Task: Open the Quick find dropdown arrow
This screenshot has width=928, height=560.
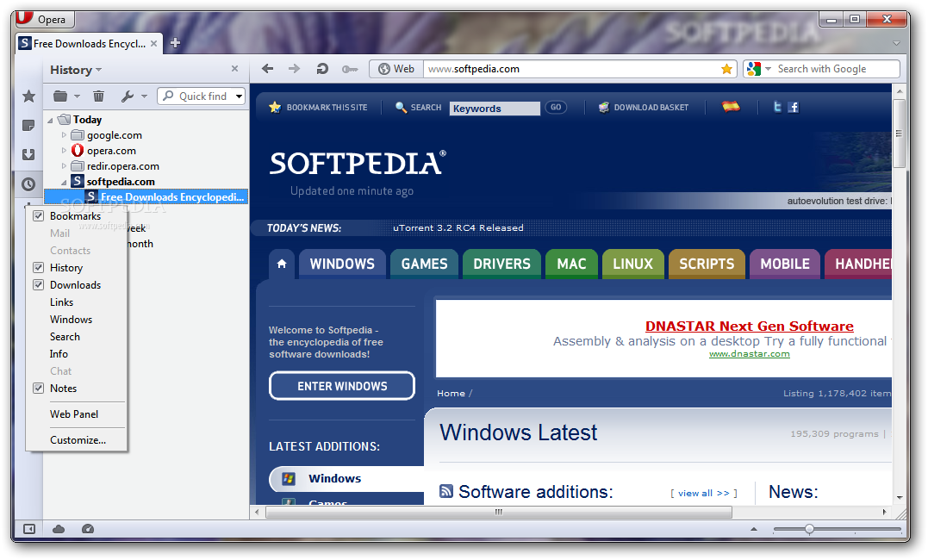Action: pyautogui.click(x=239, y=96)
